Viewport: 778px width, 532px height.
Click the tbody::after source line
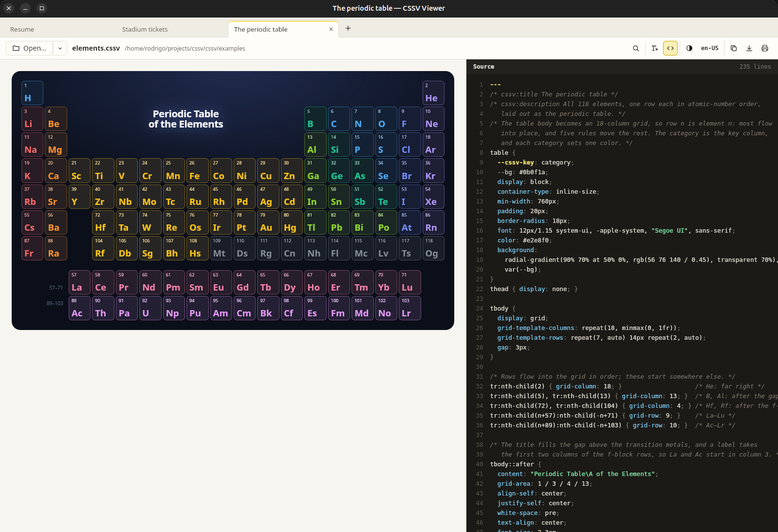coord(516,464)
